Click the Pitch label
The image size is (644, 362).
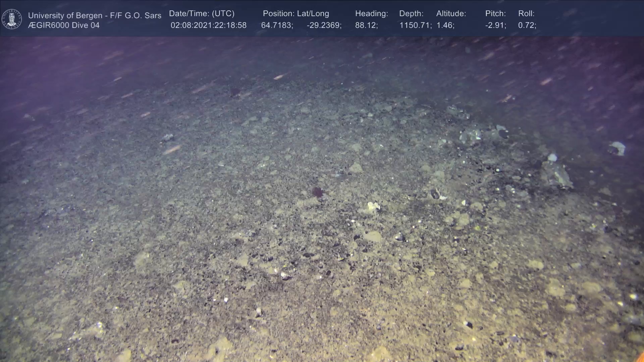(495, 14)
